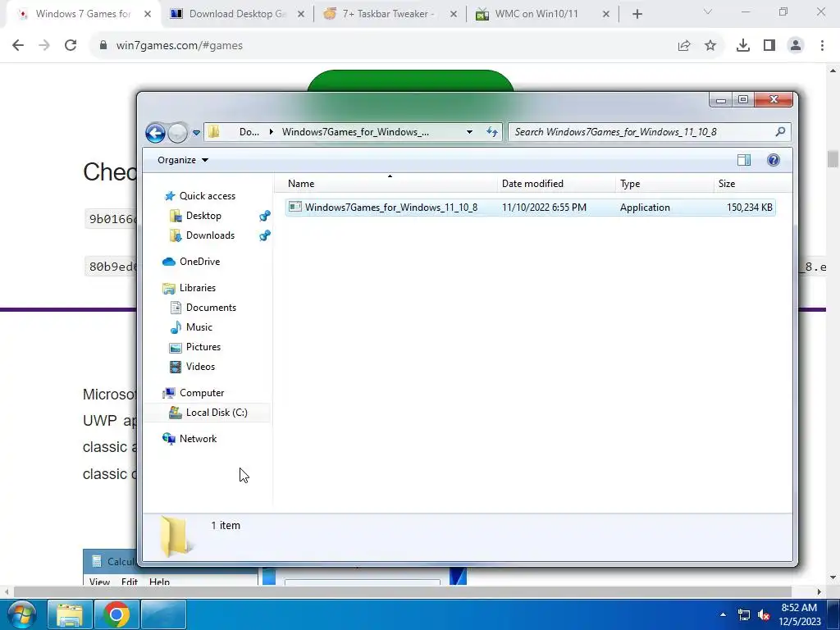Image resolution: width=840 pixels, height=630 pixels.
Task: Click the site lock icon in address bar
Action: coord(103,46)
